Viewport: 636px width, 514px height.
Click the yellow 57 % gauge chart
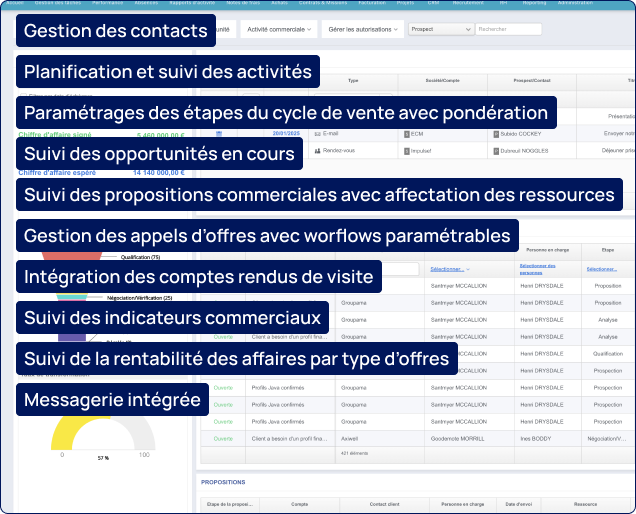point(98,431)
